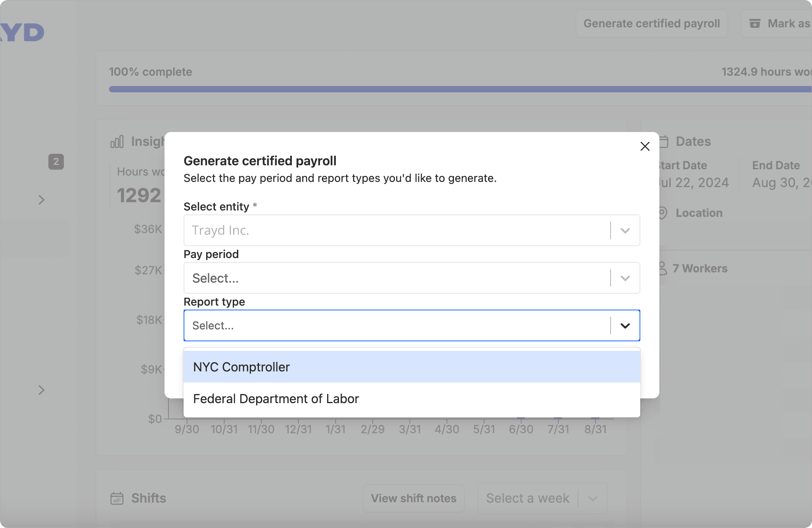Viewport: 812px width, 528px height.
Task: Expand the upper sidebar chevron arrow
Action: tap(42, 200)
